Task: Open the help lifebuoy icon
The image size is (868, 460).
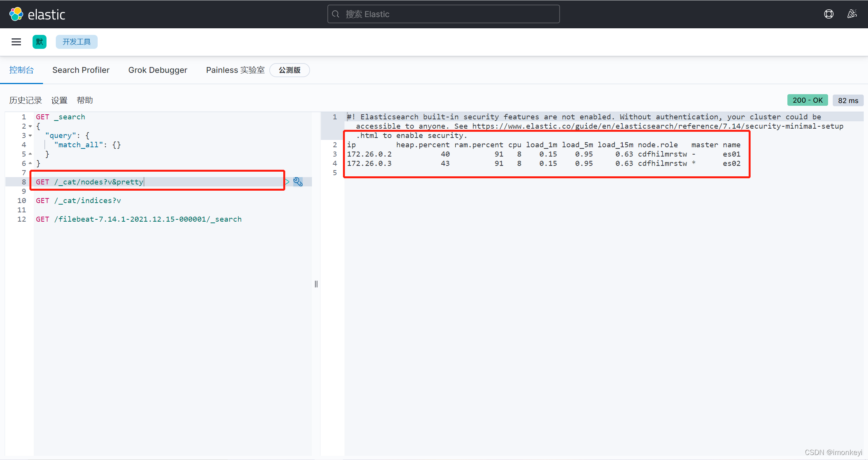Action: tap(828, 14)
